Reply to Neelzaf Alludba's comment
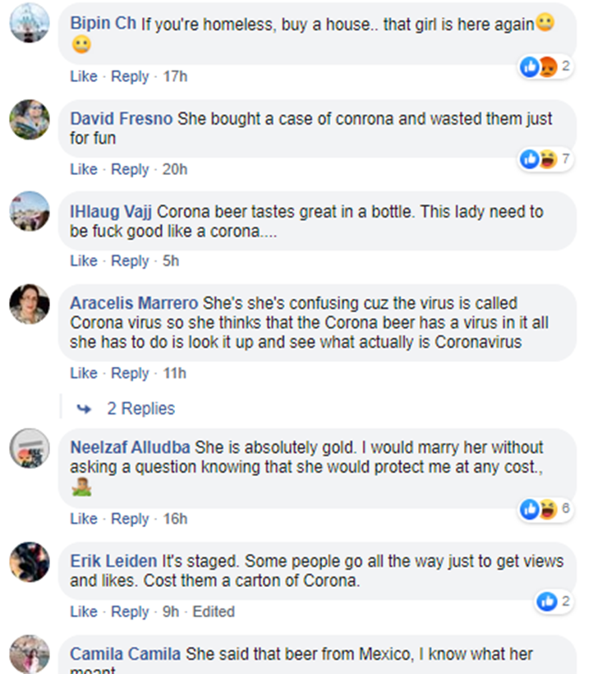Screen dimensions: 616x674 130,519
